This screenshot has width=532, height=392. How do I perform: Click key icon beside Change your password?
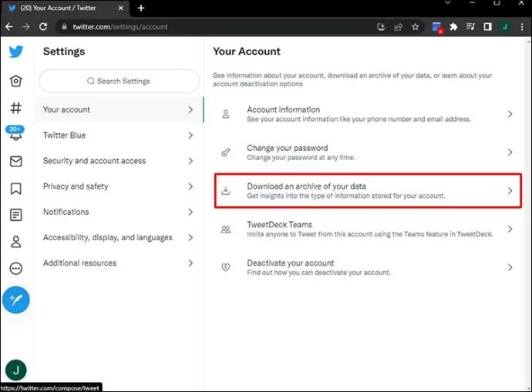[x=226, y=152]
